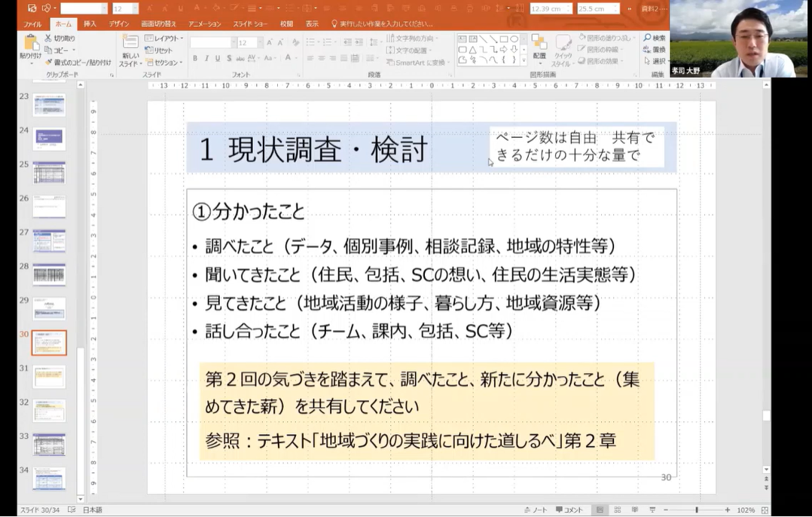The height and width of the screenshot is (517, 812).
Task: Select the Format Painter (書式のコピー/貼り付け) tool
Action: pyautogui.click(x=48, y=63)
